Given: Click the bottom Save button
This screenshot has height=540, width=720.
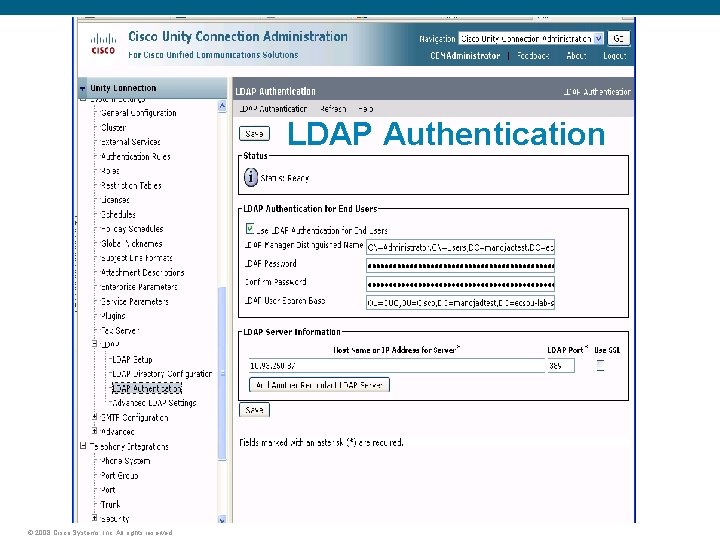Looking at the screenshot, I should (x=254, y=410).
